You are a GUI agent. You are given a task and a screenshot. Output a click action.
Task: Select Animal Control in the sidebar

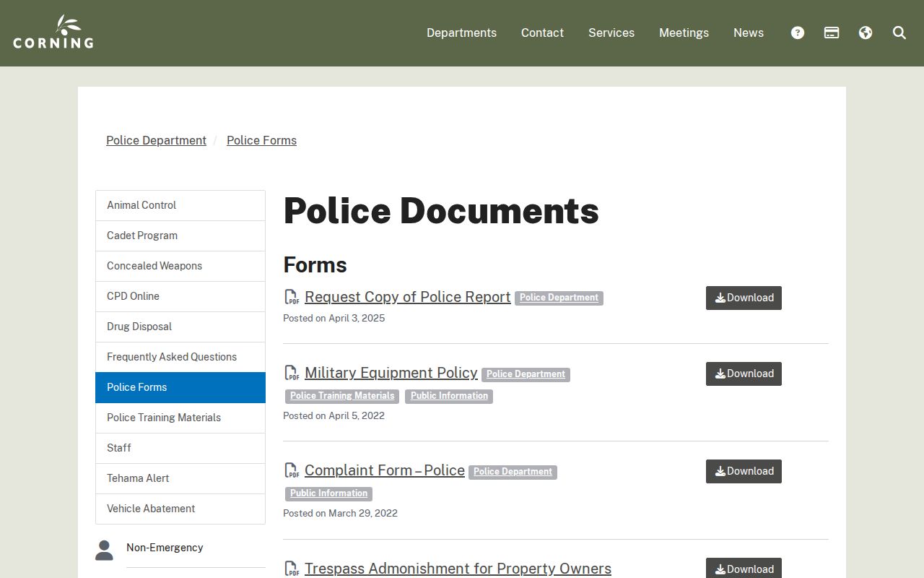coord(180,205)
